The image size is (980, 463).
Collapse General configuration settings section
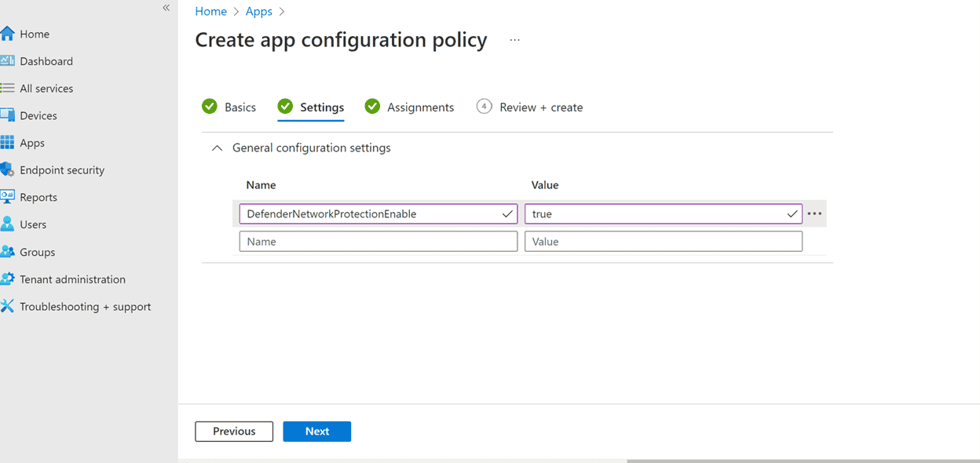(217, 148)
